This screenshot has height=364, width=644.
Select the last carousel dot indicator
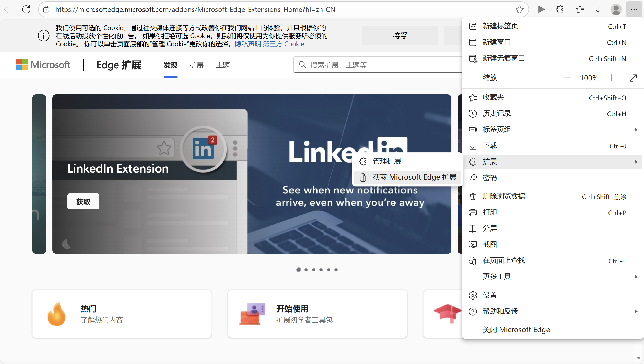pyautogui.click(x=336, y=270)
